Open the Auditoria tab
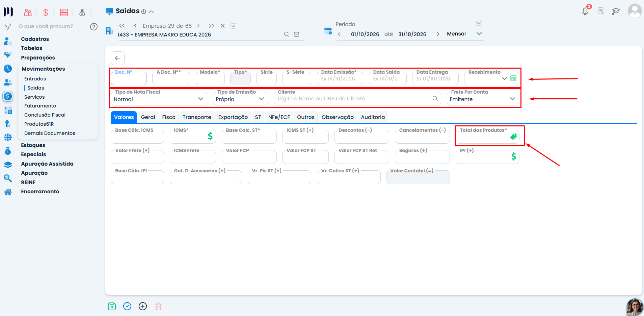The width and height of the screenshot is (644, 316). (373, 117)
